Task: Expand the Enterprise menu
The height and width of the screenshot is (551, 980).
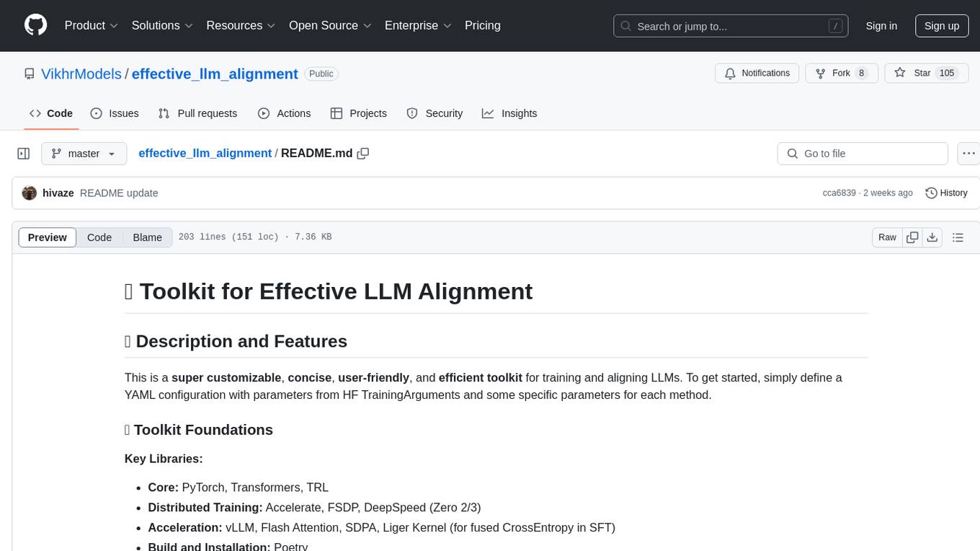Action: click(418, 25)
